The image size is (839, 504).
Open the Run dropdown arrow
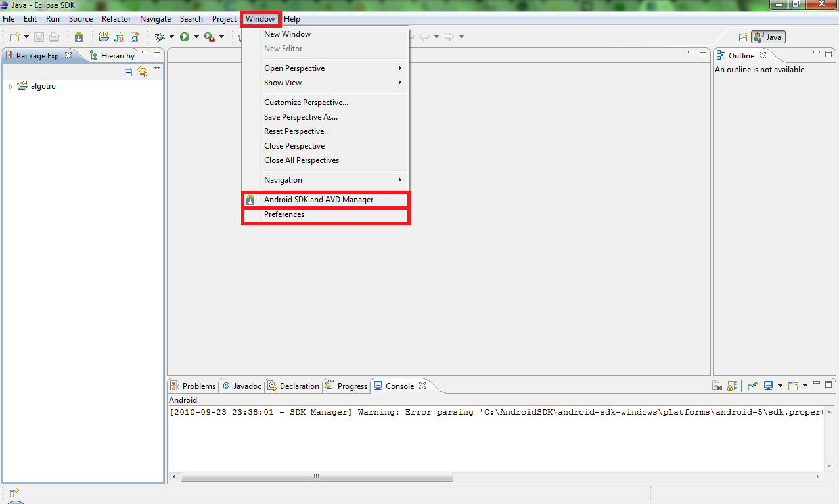(x=196, y=37)
